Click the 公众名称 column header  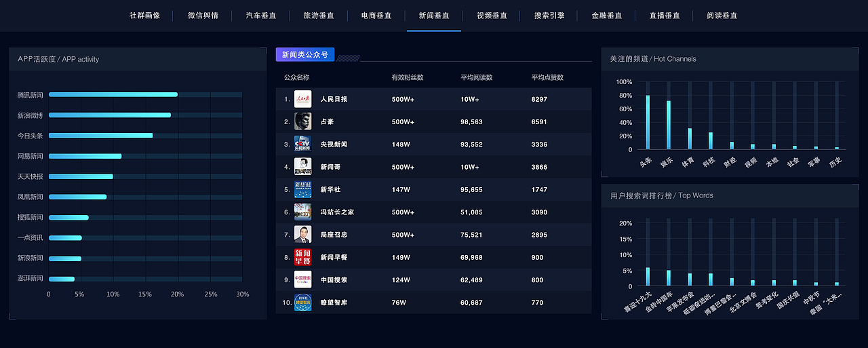coord(297,77)
